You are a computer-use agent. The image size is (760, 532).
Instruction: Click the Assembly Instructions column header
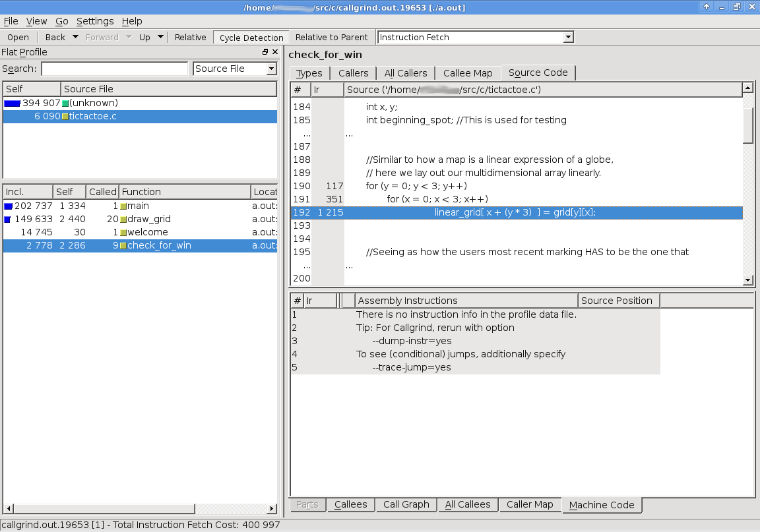coord(466,301)
